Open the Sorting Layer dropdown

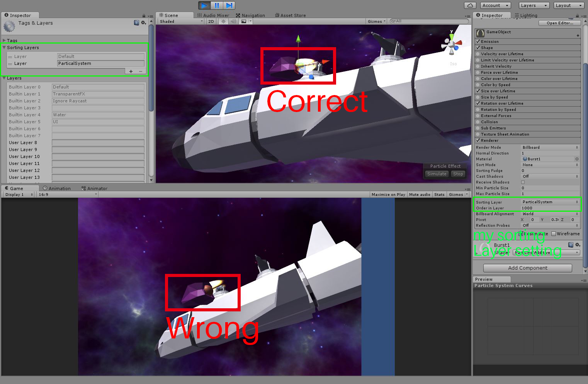coord(550,202)
